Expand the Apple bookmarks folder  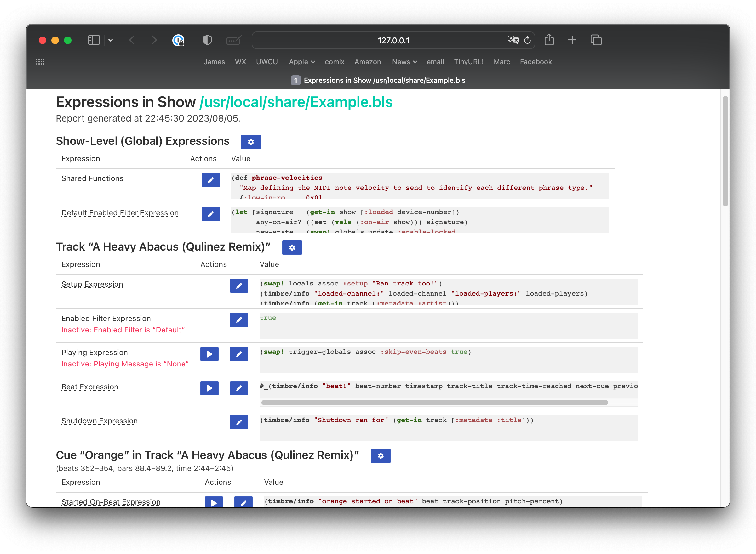pyautogui.click(x=302, y=62)
